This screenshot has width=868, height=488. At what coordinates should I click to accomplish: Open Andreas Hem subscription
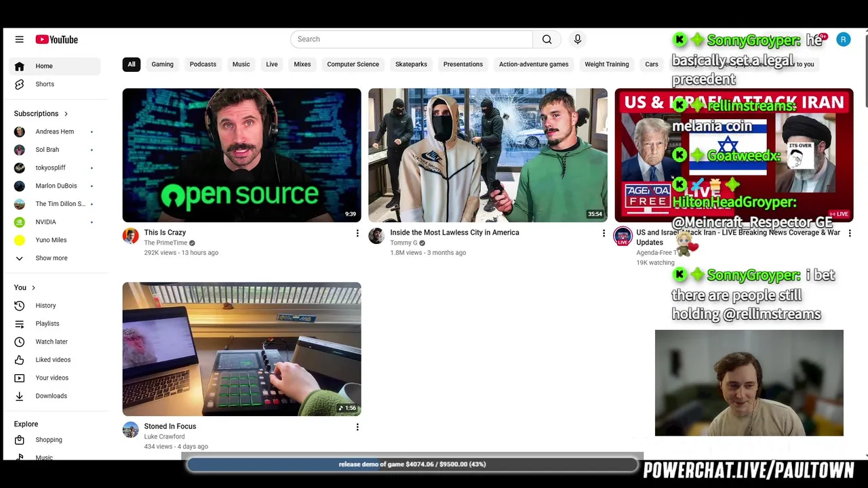click(56, 131)
